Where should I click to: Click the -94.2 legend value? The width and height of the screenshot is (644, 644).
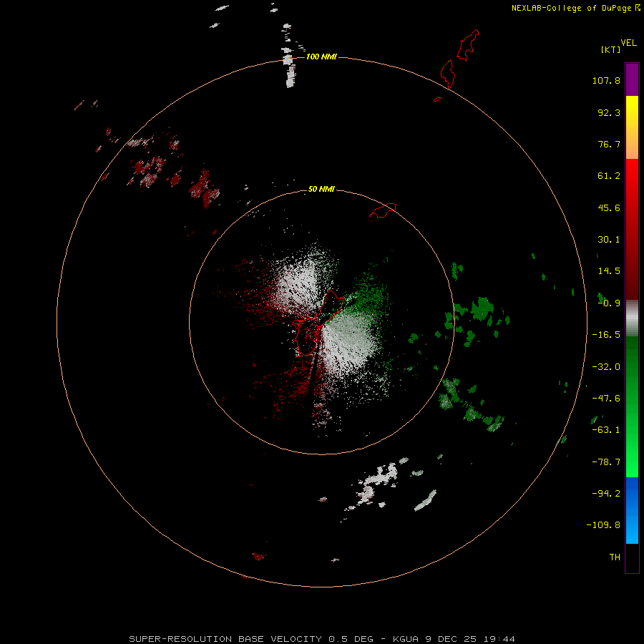click(606, 494)
